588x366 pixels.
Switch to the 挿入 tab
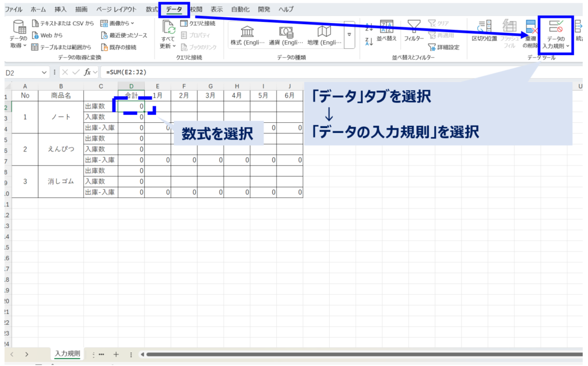[60, 9]
